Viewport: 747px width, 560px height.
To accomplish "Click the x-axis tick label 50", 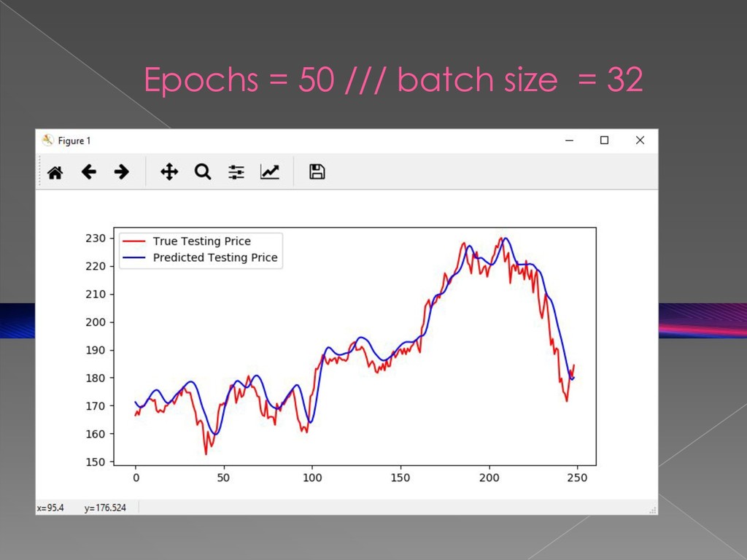I will 223,478.
